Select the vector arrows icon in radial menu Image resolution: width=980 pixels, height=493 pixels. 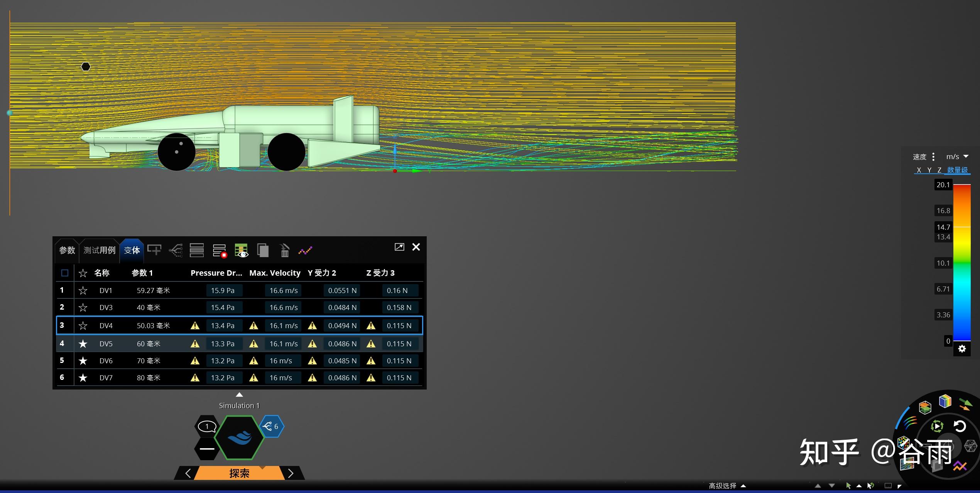[964, 404]
